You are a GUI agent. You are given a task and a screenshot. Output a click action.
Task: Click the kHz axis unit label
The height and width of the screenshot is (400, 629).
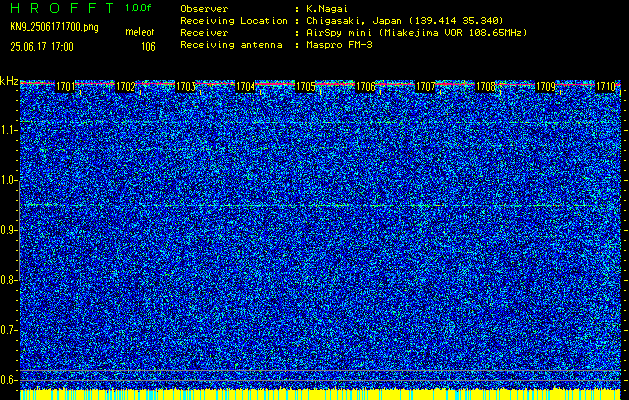click(9, 81)
